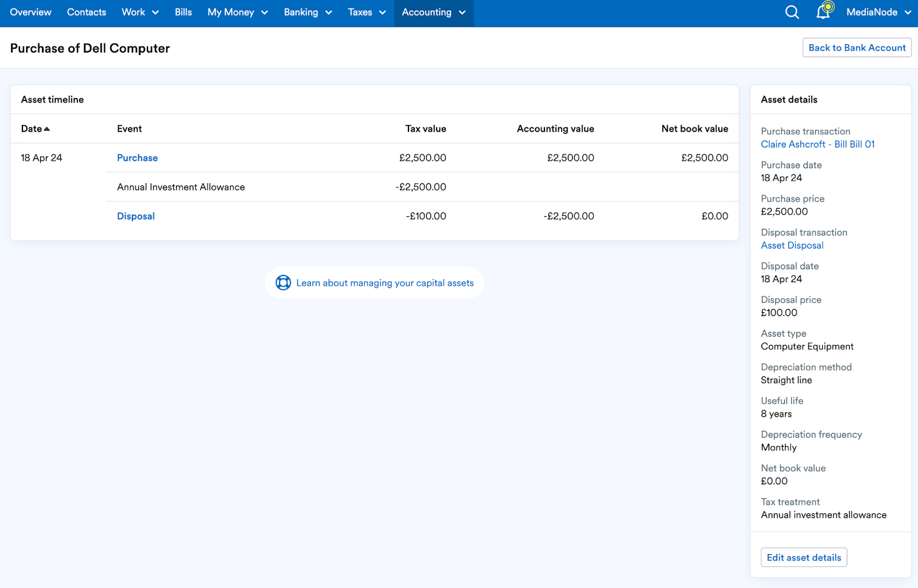Select the Computer Equipment asset type value
This screenshot has height=588, width=918.
pos(807,346)
